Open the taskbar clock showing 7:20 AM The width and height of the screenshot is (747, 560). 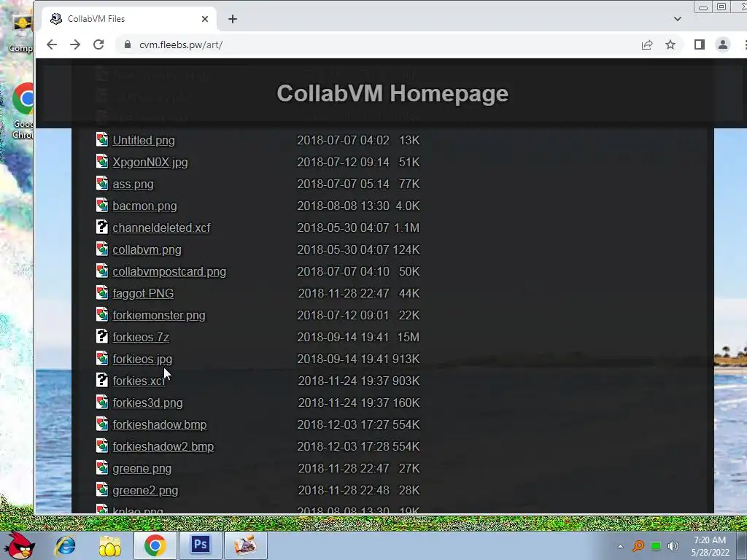(x=710, y=546)
